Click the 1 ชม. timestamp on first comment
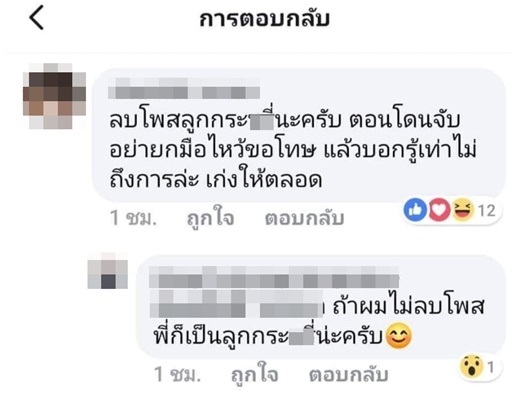Screen dimensions: 513x402 coord(133,218)
